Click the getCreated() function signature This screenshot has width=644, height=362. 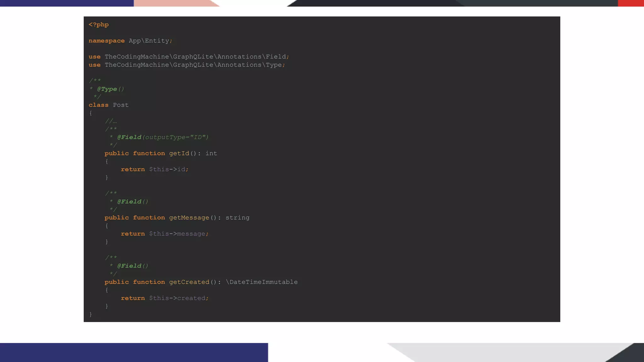tap(201, 282)
